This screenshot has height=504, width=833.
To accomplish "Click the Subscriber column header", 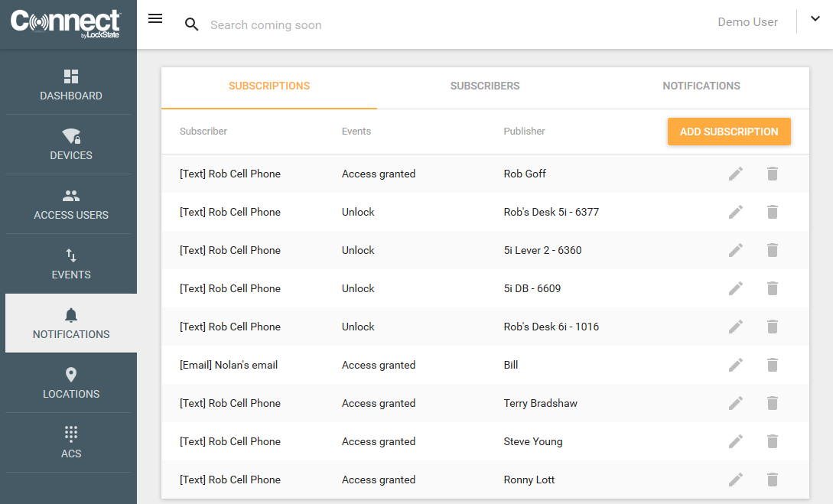I will [x=203, y=132].
